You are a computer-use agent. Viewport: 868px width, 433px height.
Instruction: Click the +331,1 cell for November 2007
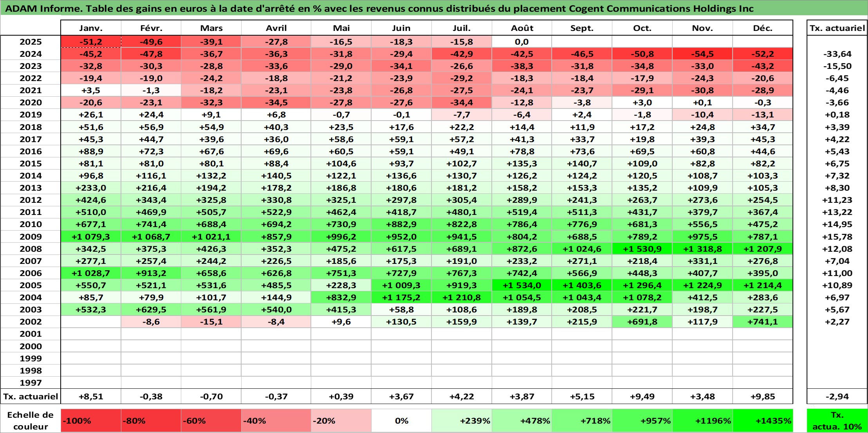pos(702,261)
